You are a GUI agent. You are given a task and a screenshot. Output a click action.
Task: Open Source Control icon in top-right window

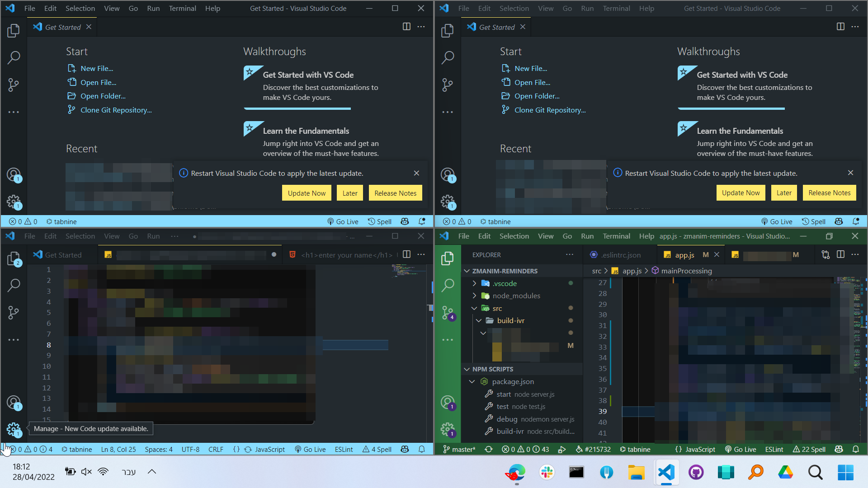pos(448,84)
